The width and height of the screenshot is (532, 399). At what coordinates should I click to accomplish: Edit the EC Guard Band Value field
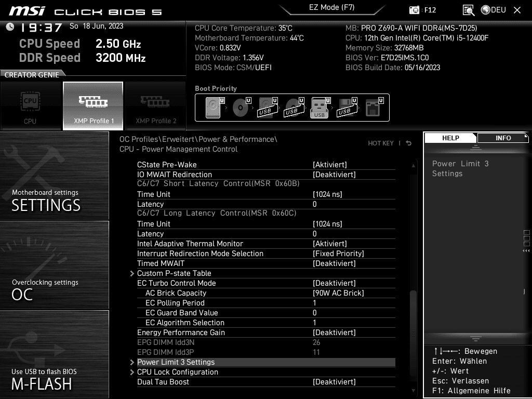tap(314, 312)
